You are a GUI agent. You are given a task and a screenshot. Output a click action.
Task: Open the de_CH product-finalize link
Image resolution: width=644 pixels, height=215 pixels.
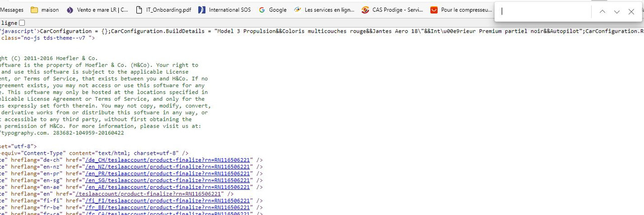169,160
